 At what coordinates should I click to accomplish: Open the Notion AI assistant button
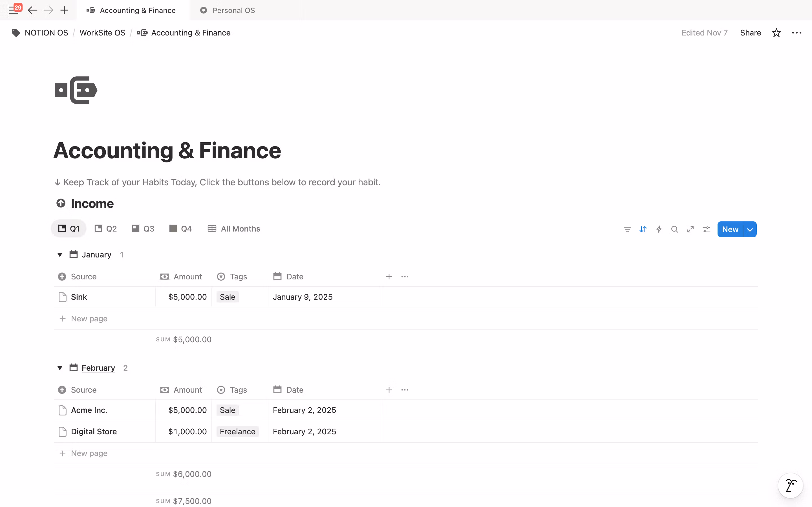(790, 485)
